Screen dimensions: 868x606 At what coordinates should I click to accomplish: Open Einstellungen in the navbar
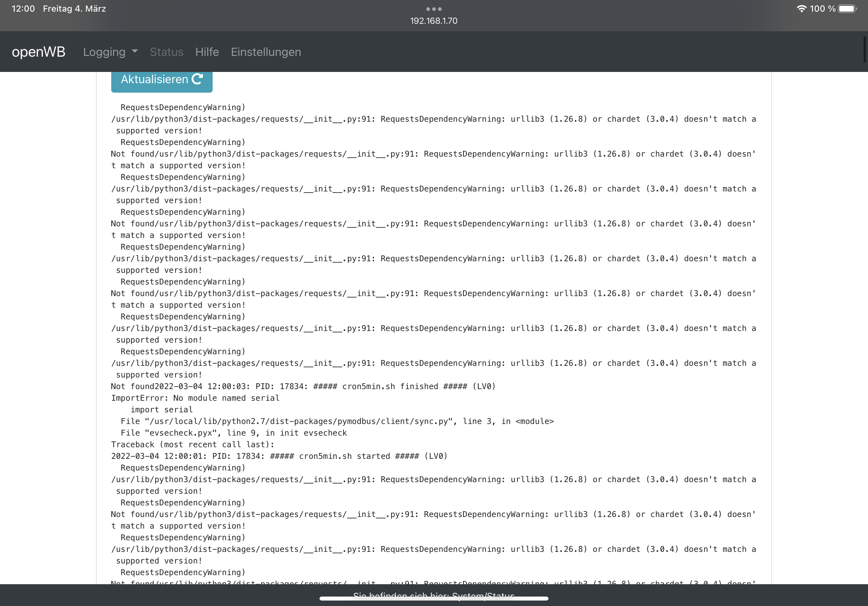(266, 52)
